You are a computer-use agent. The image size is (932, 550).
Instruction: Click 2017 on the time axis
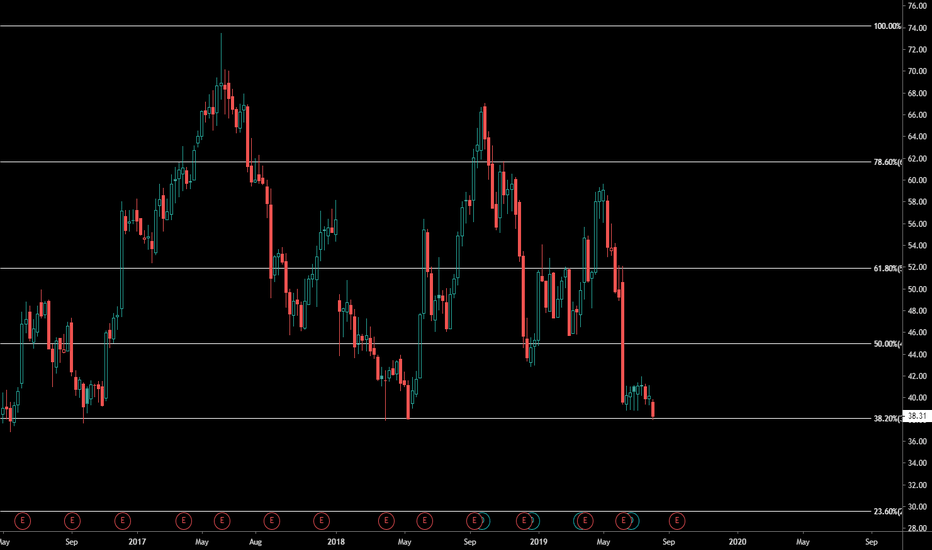[x=137, y=542]
